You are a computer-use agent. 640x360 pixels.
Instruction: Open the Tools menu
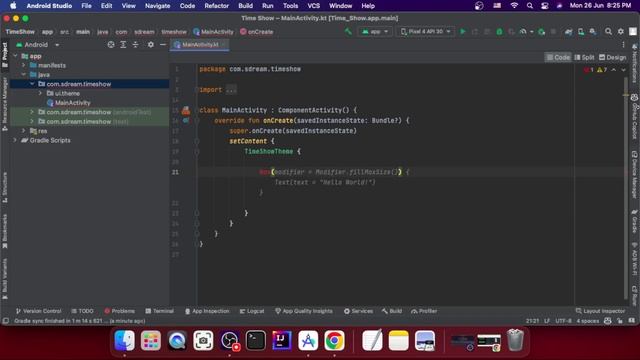click(290, 6)
